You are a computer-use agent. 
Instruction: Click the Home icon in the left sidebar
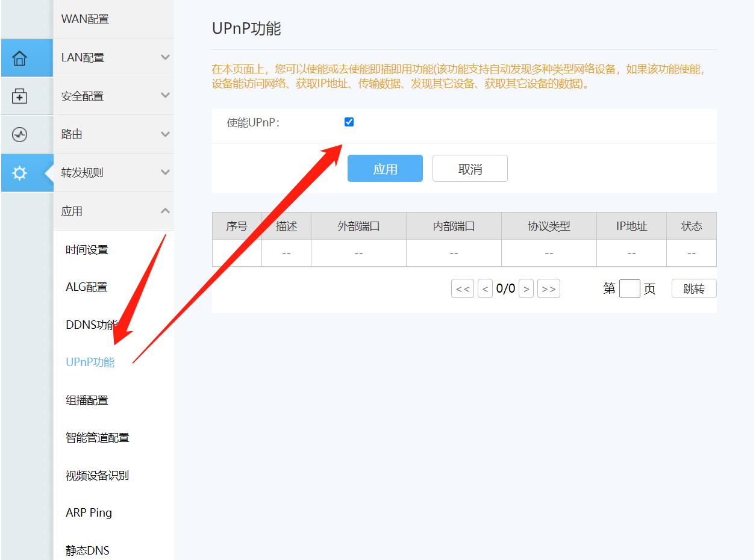coord(19,57)
